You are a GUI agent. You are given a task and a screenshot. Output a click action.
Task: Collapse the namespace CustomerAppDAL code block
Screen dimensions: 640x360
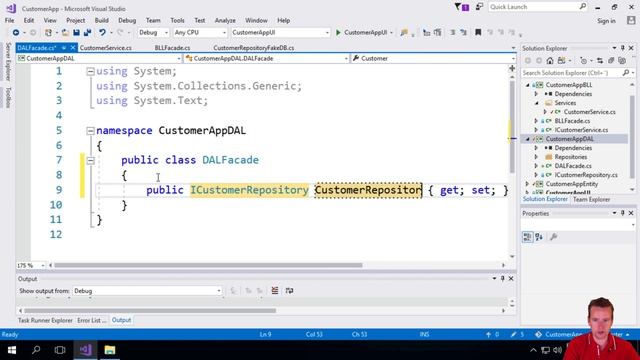(x=90, y=131)
